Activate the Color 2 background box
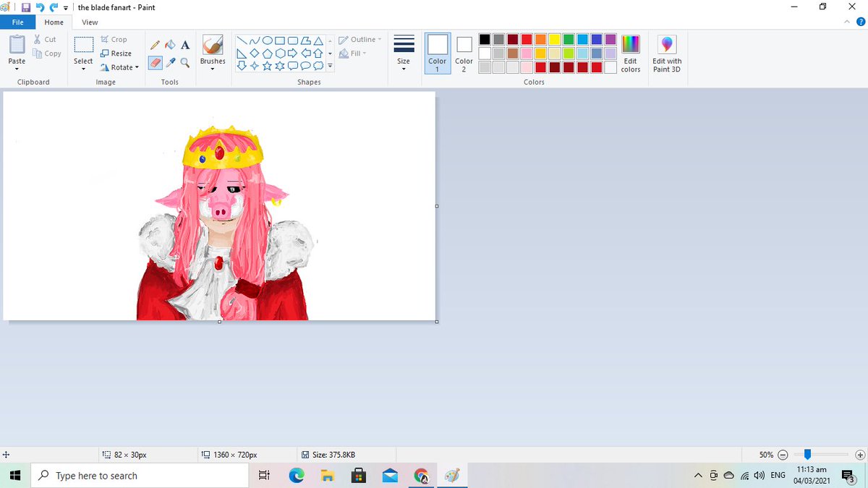 point(464,53)
